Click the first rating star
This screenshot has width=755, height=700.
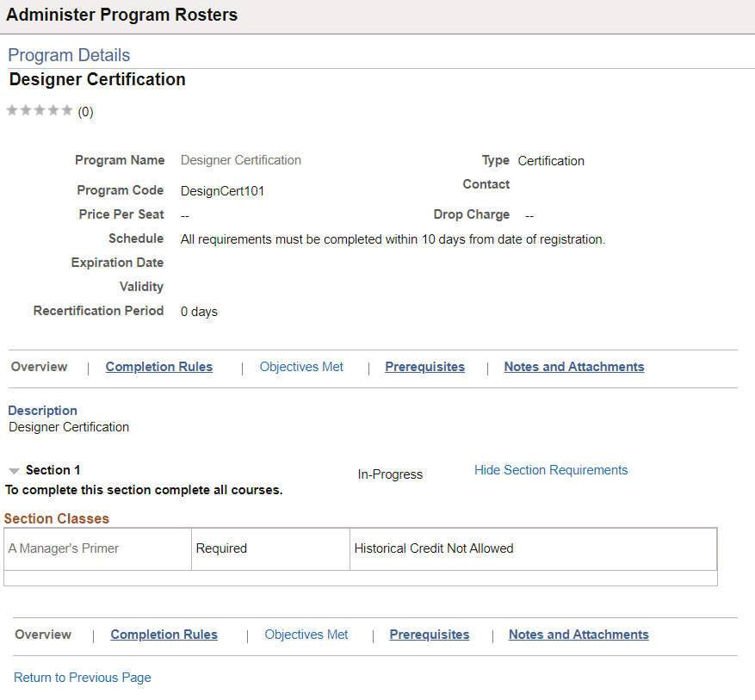(11, 110)
